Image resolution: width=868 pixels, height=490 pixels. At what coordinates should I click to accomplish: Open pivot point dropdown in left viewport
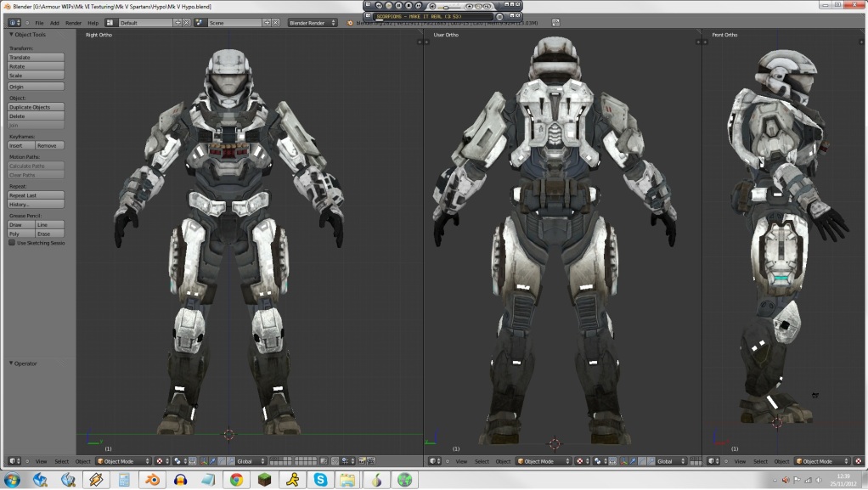(x=180, y=461)
